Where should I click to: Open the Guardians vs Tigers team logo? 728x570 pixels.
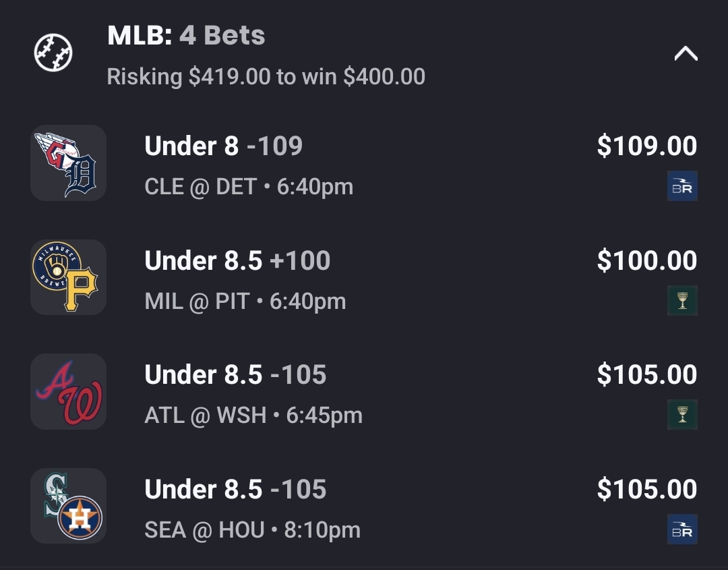click(x=68, y=163)
